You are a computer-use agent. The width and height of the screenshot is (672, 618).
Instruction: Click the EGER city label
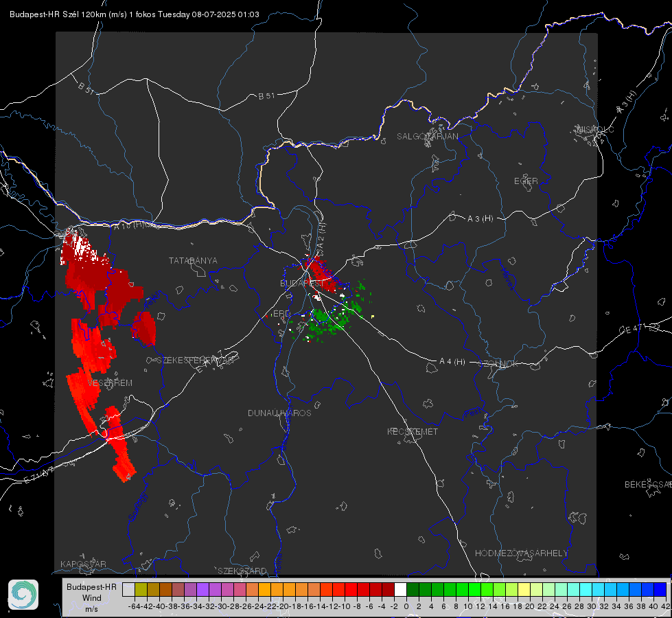point(526,181)
